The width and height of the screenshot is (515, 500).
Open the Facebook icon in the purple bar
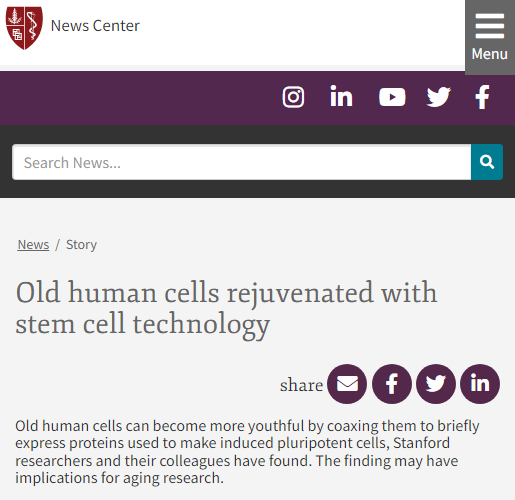coord(482,97)
